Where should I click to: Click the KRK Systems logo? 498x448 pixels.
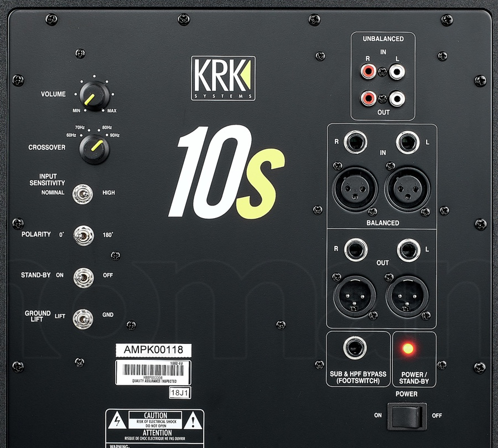point(223,78)
